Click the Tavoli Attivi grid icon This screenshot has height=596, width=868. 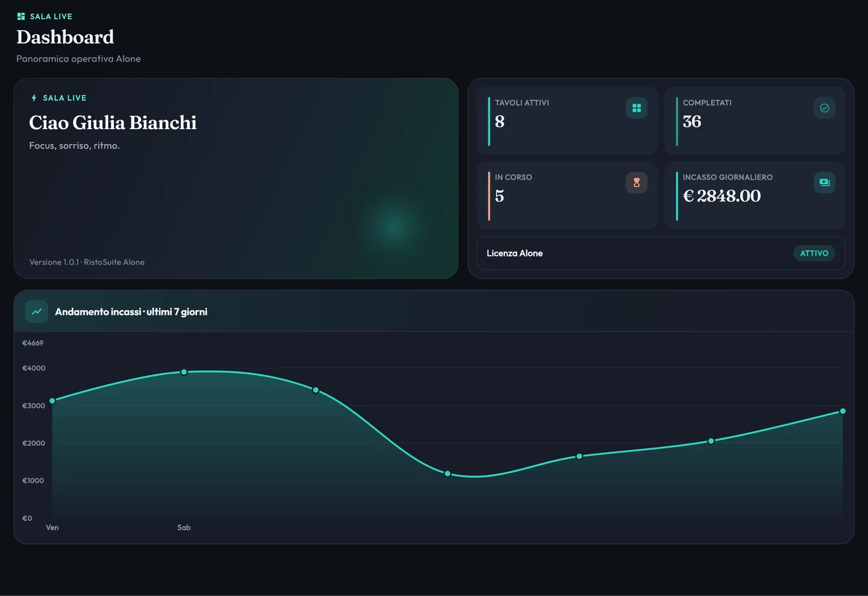(637, 108)
